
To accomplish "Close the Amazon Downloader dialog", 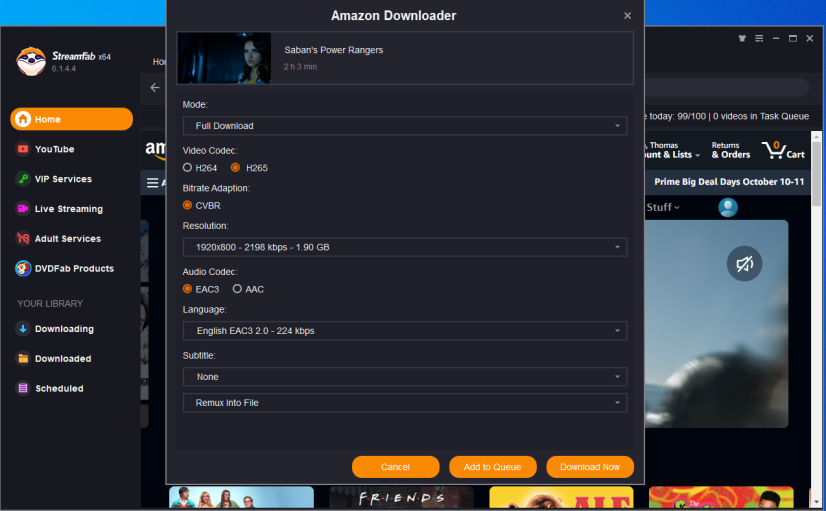I will tap(627, 16).
